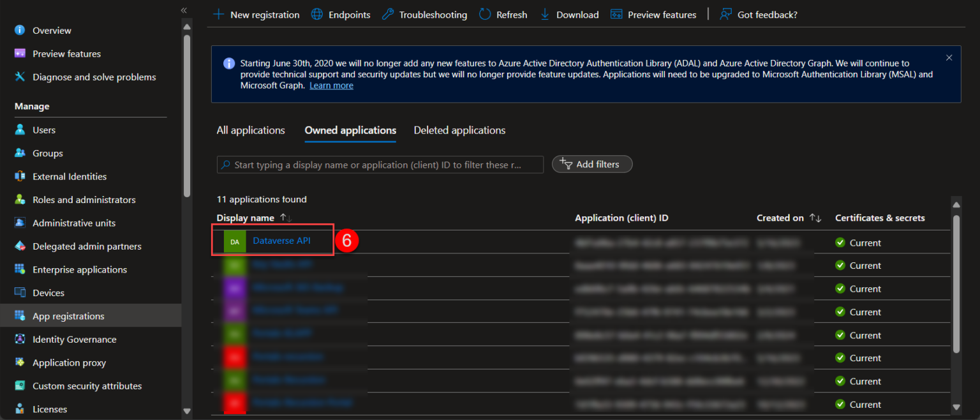This screenshot has width=980, height=420.
Task: Download the applications list
Action: point(568,14)
